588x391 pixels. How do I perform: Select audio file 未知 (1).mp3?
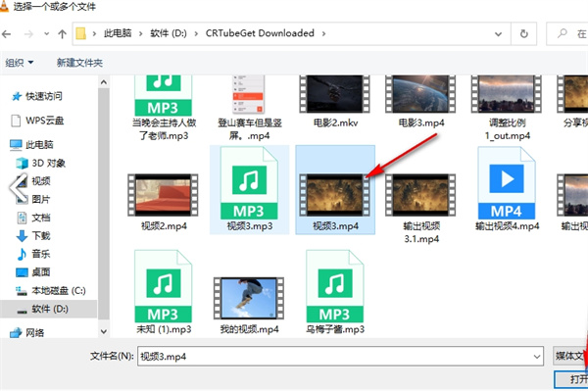tap(164, 292)
